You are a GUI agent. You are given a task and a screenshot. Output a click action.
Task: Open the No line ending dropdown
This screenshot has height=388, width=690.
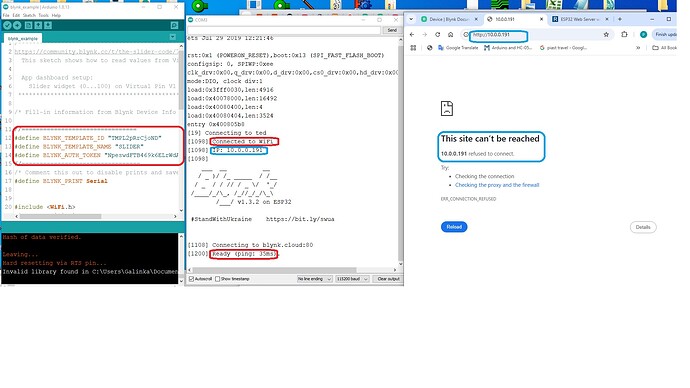pos(314,279)
